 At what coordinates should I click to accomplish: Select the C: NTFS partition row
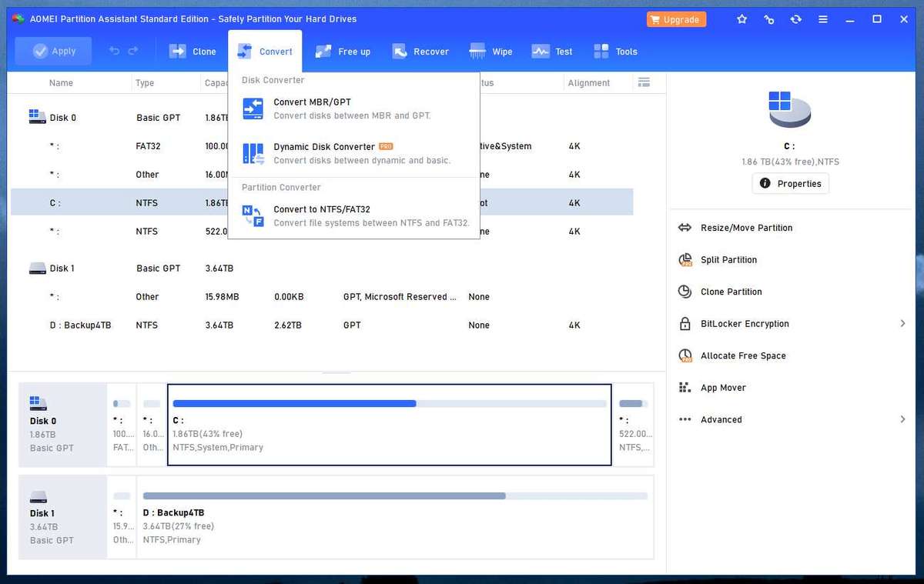[x=322, y=203]
